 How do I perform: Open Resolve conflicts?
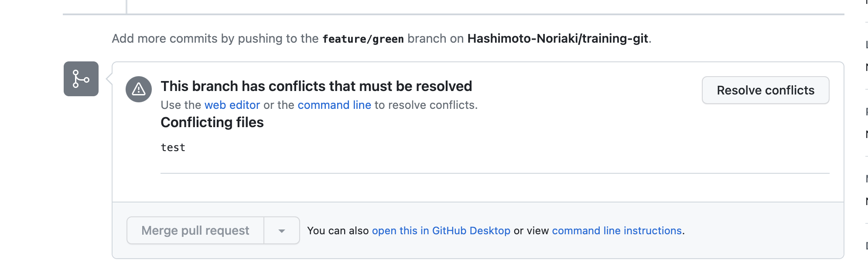pos(765,90)
